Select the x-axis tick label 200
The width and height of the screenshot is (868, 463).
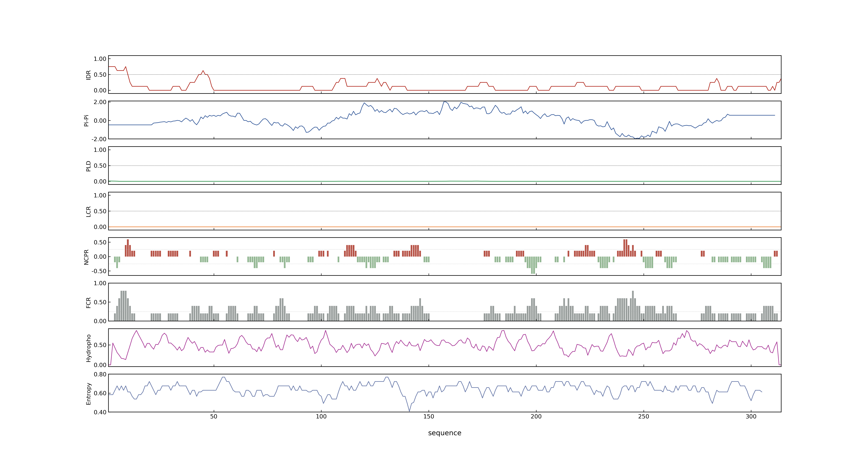click(536, 416)
